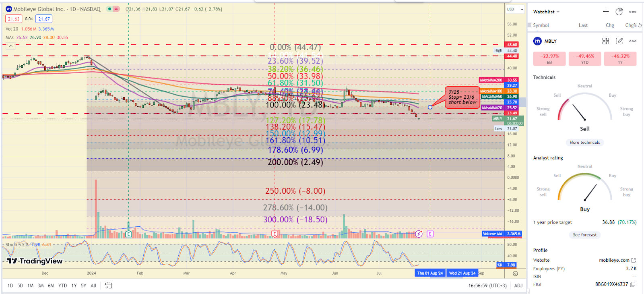Click the 1 year price target value 36.88

pyautogui.click(x=608, y=222)
